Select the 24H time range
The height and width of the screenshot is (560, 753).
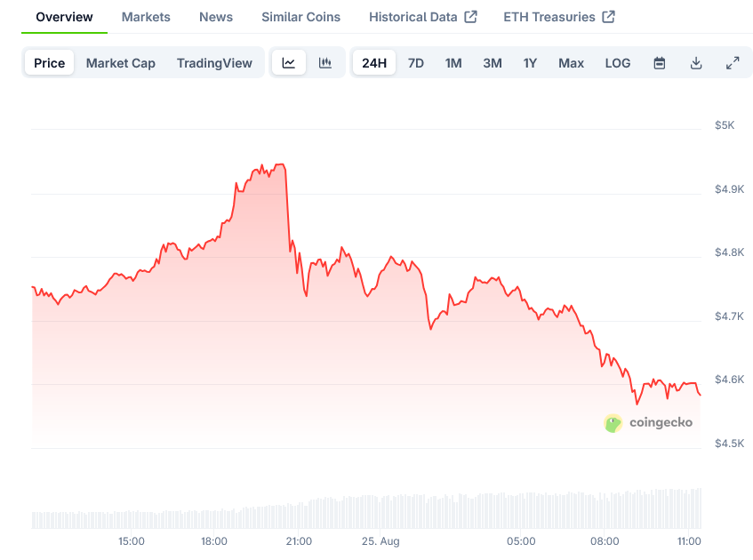[374, 63]
